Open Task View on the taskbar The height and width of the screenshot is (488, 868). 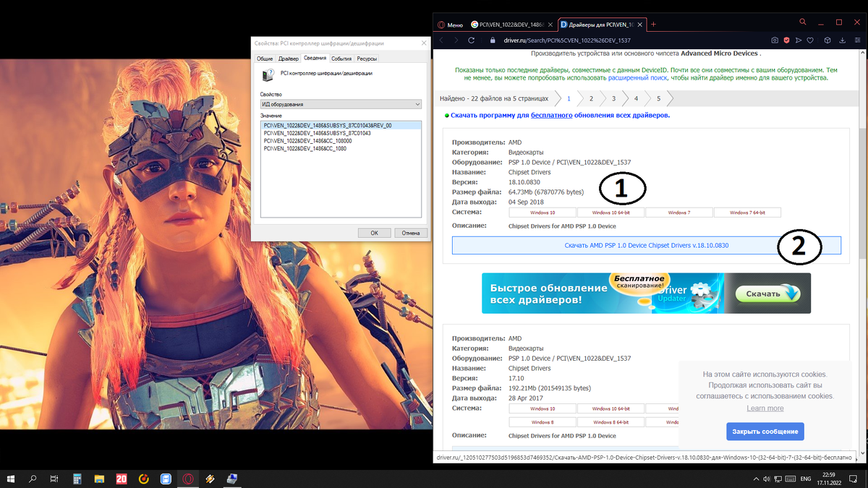pos(54,479)
